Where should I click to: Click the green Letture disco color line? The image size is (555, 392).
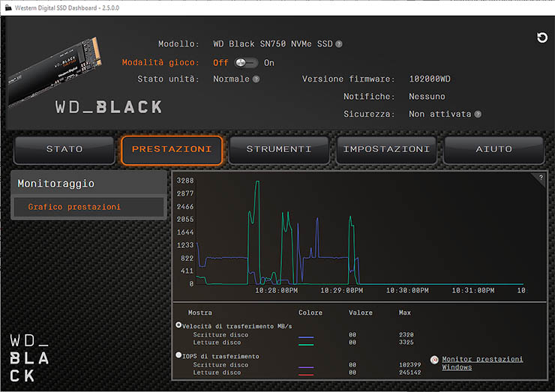pyautogui.click(x=306, y=343)
